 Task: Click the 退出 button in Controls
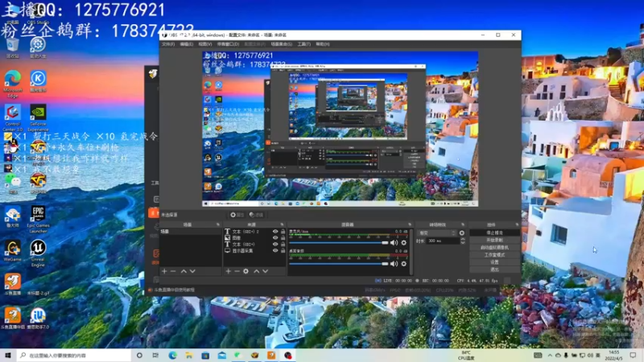pos(494,269)
